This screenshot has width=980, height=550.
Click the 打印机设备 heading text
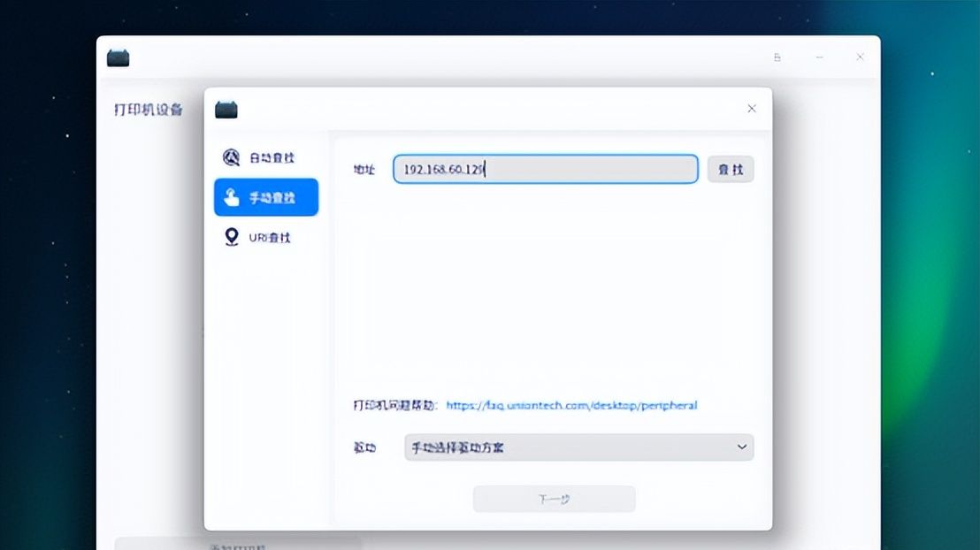click(147, 109)
